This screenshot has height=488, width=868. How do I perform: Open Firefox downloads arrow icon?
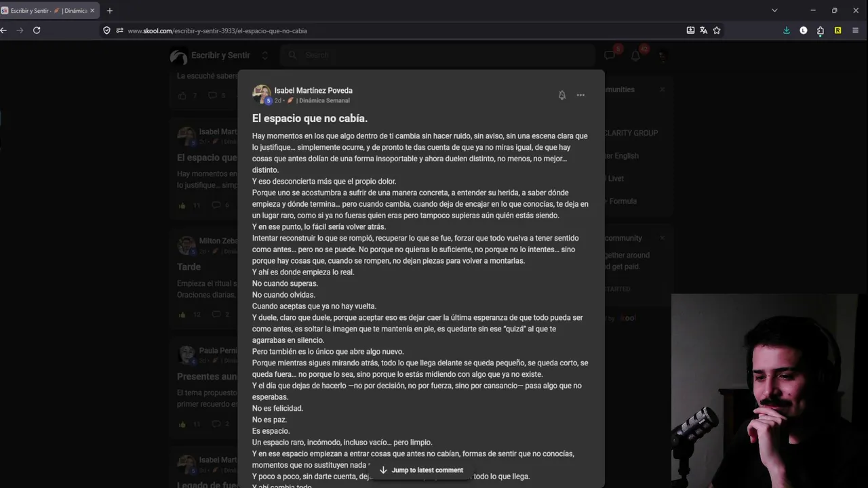(x=787, y=30)
